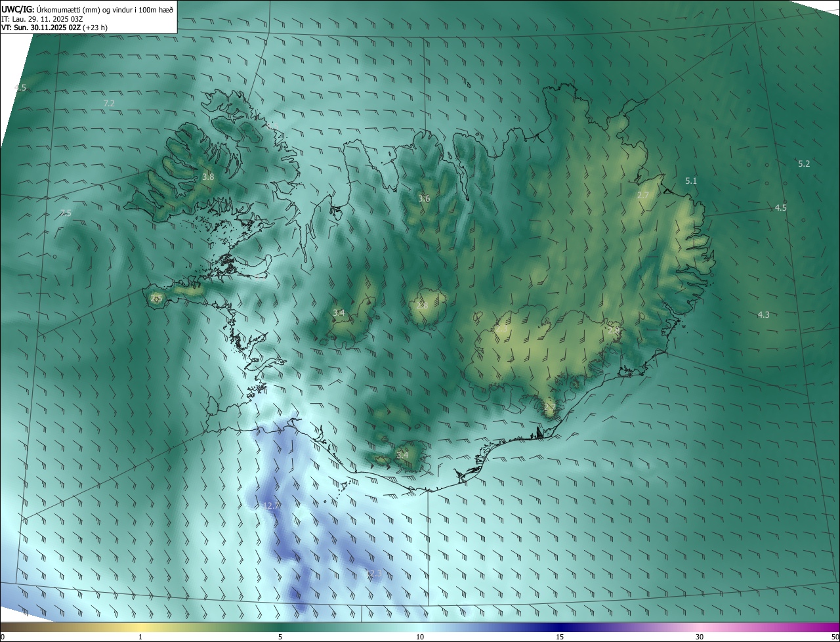840x642 pixels.
Task: Click the 50 tick on the color scale
Action: click(835, 637)
